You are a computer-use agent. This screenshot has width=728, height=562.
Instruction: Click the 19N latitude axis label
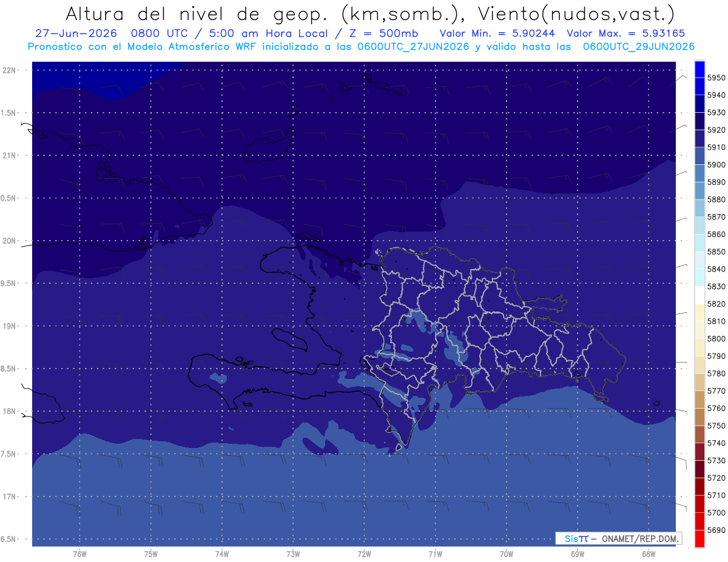click(10, 326)
